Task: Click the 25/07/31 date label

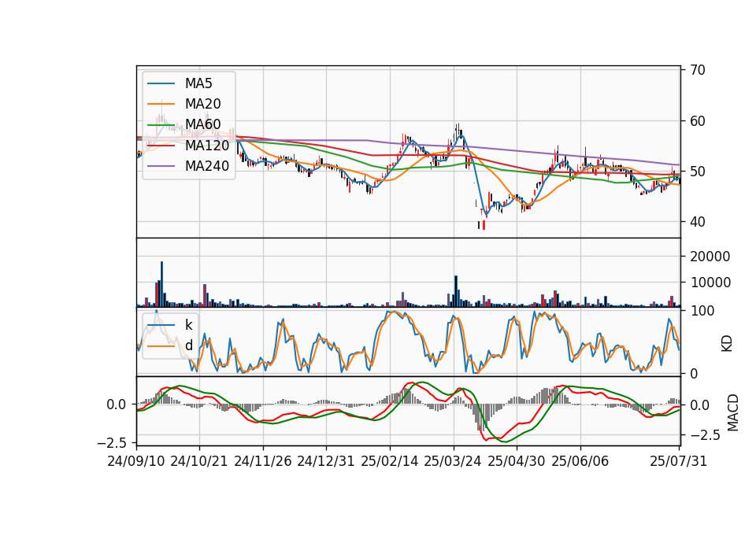Action: pyautogui.click(x=679, y=461)
